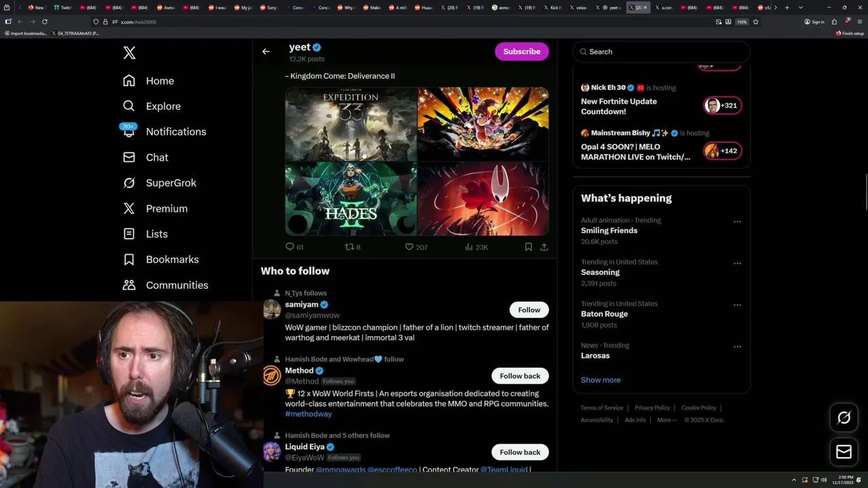The width and height of the screenshot is (868, 488).
Task: Click the X logo in the sidebar
Action: coord(129,52)
